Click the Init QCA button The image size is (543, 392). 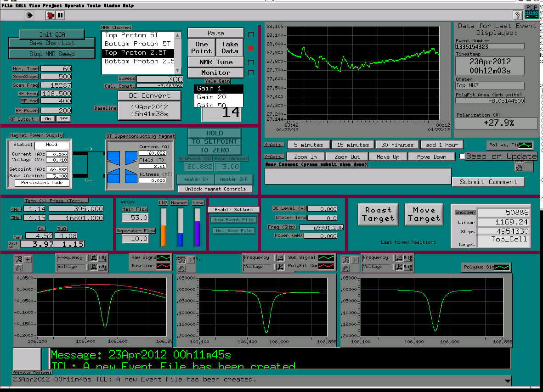52,34
